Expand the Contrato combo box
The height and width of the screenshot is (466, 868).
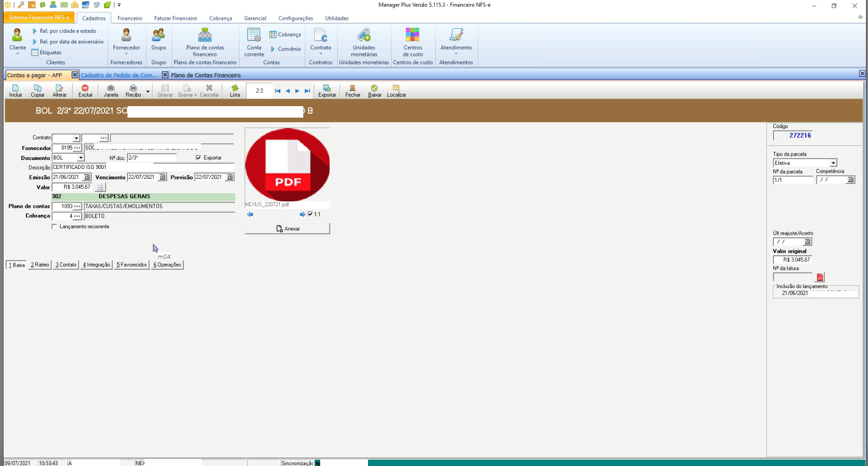coord(76,138)
